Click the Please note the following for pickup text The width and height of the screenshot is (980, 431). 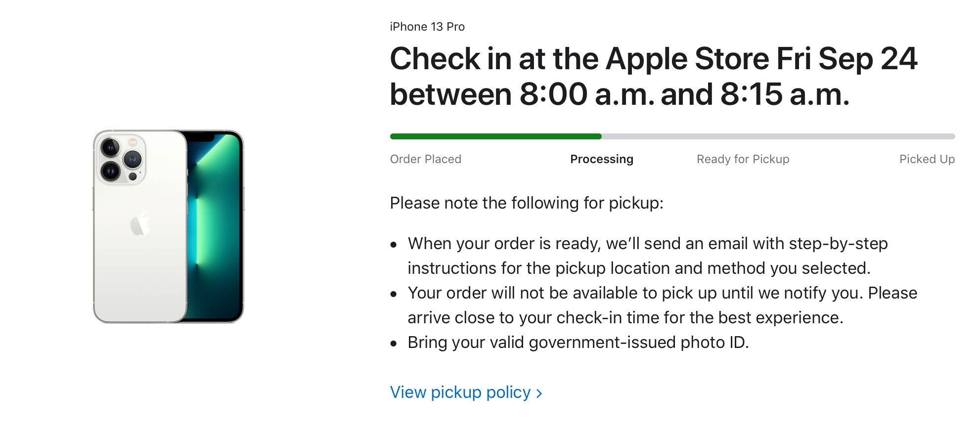[526, 203]
